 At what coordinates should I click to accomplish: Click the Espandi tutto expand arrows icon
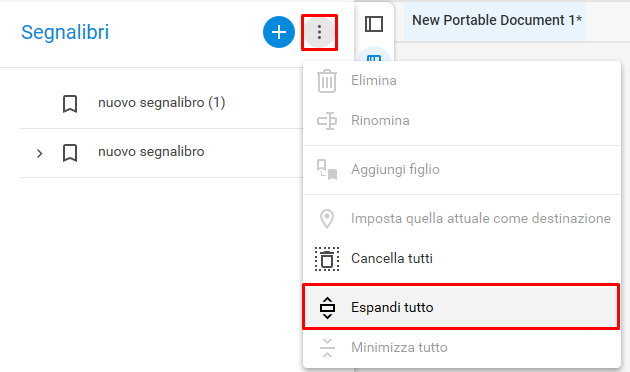[327, 308]
